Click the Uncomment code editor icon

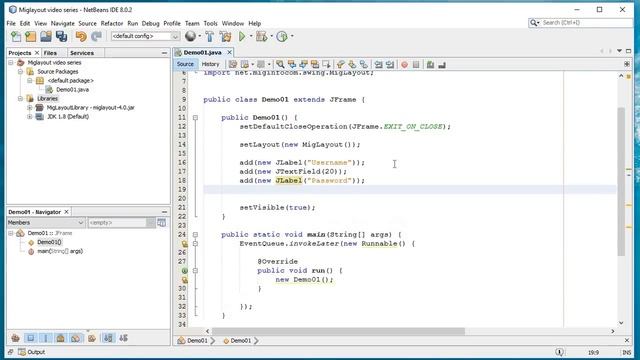click(442, 64)
